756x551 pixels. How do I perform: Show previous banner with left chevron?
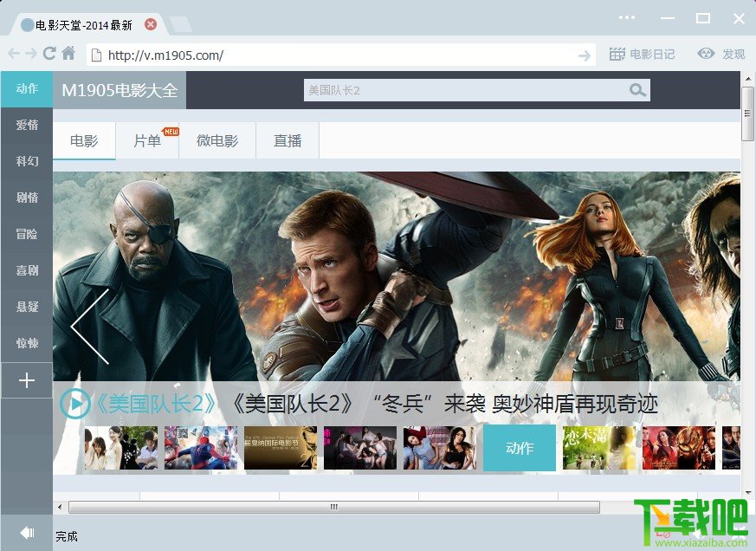pyautogui.click(x=90, y=327)
